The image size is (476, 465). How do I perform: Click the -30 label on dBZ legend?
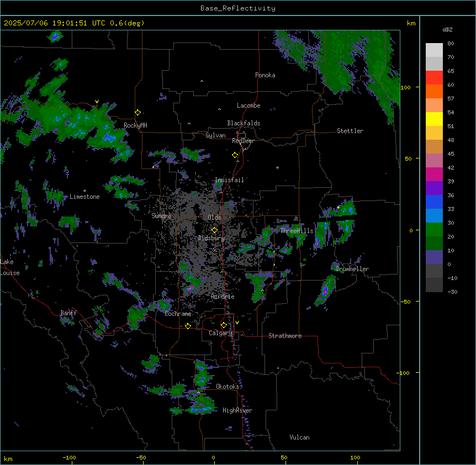pyautogui.click(x=452, y=292)
